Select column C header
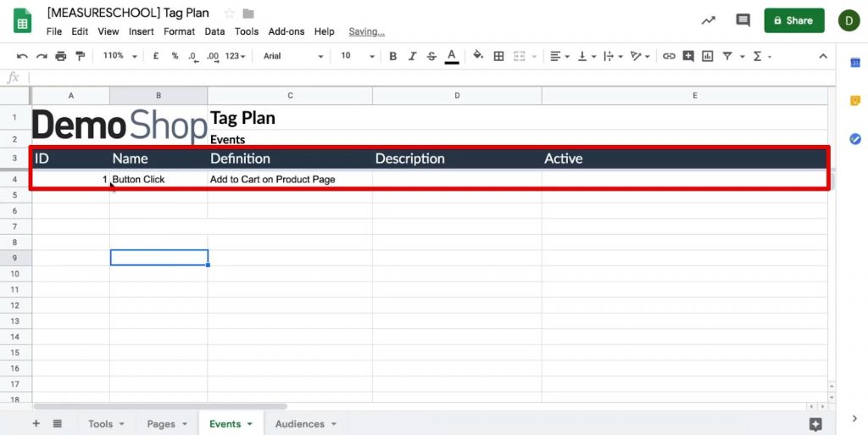Screen dimensions: 868x435 click(x=290, y=96)
